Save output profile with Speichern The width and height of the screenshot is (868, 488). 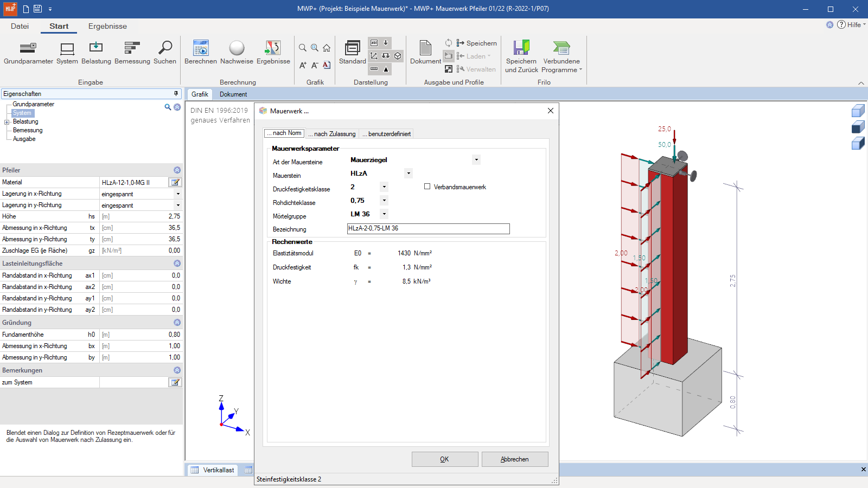tap(476, 43)
